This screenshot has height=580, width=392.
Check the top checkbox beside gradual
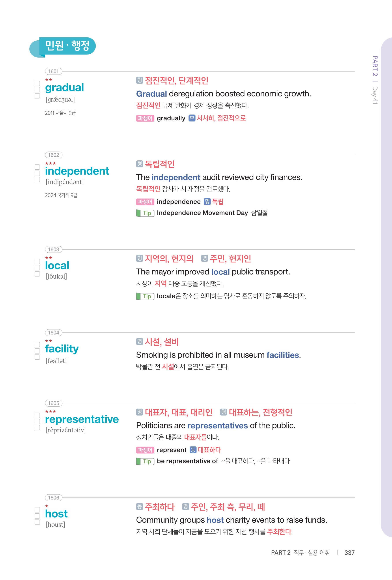37,83
